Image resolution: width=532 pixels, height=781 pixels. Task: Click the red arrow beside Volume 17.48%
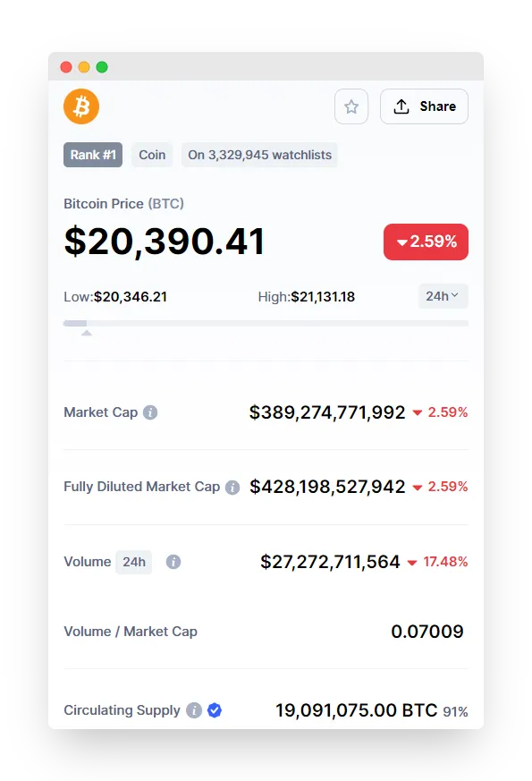(412, 563)
